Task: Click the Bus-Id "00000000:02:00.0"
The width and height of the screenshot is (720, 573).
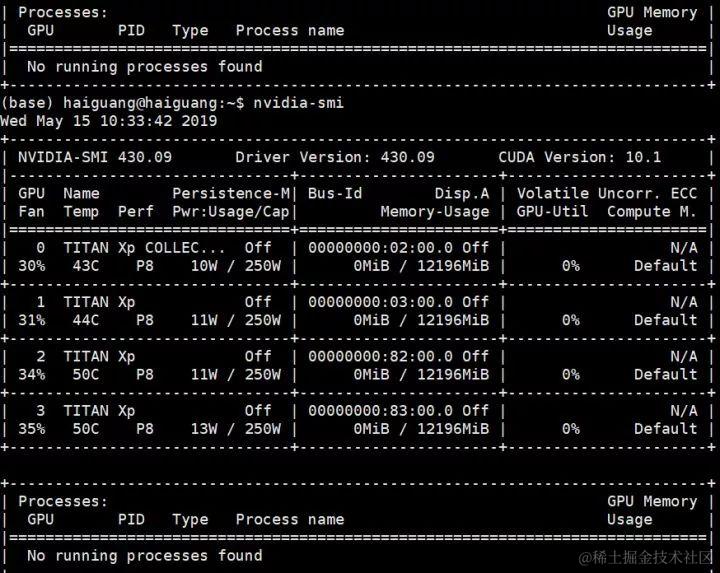Action: click(x=381, y=248)
